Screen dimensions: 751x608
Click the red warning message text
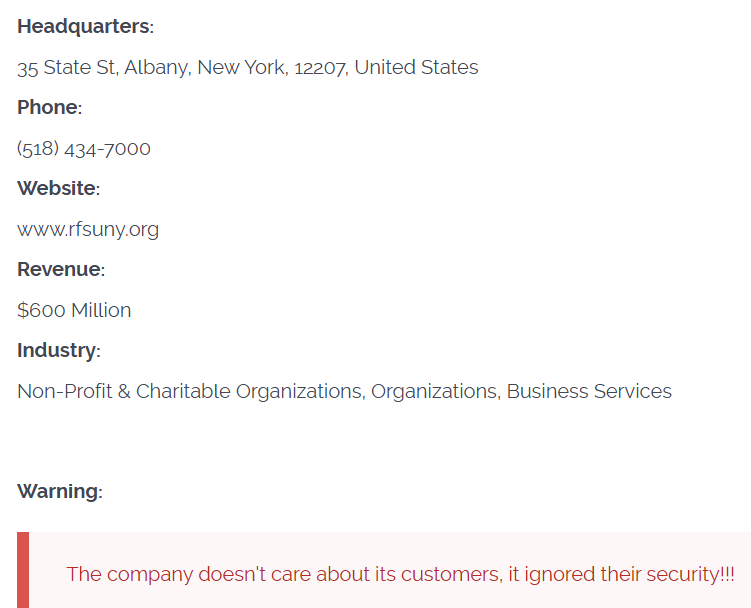[x=400, y=575]
